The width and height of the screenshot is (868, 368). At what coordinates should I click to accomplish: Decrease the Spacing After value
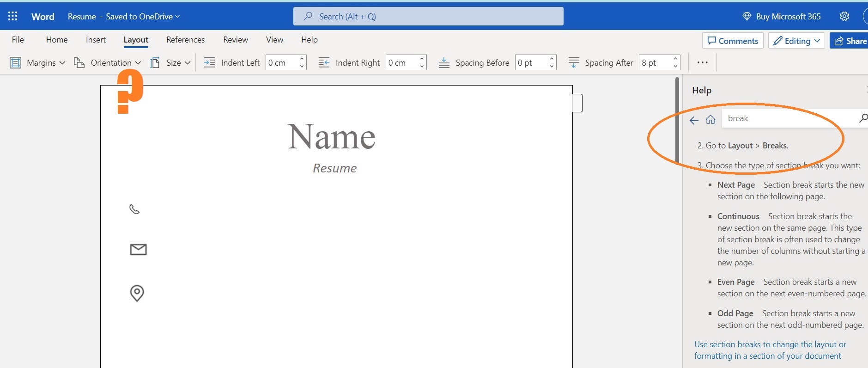(x=675, y=67)
